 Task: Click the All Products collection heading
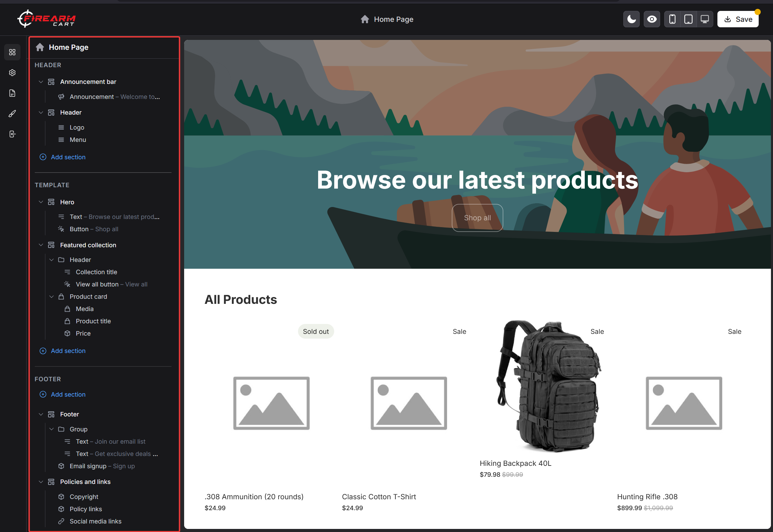(x=241, y=300)
